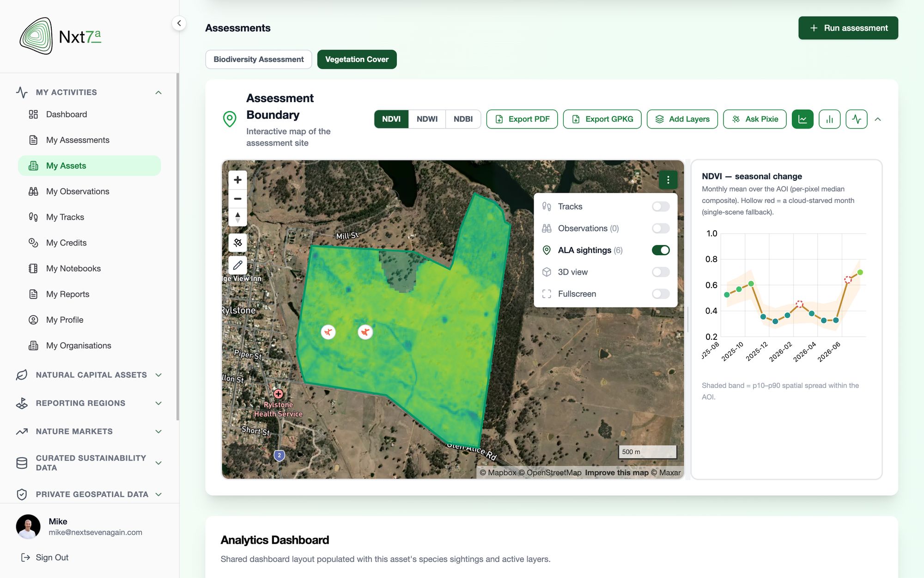Expand Natural Capital Assets section
Screen dimensions: 924x578
pos(158,375)
